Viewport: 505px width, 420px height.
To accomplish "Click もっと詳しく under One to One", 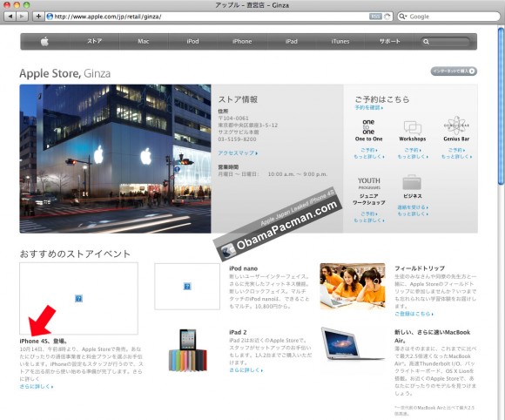I will pos(369,156).
